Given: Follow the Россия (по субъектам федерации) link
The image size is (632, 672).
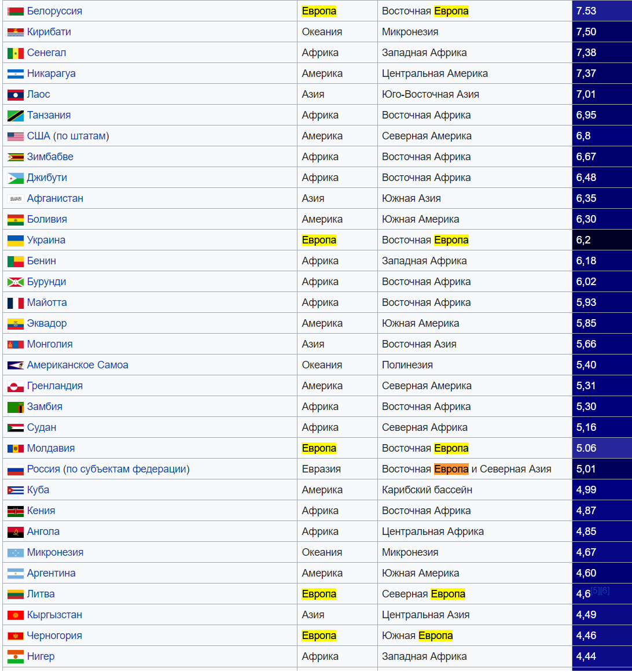Looking at the screenshot, I should tap(108, 469).
